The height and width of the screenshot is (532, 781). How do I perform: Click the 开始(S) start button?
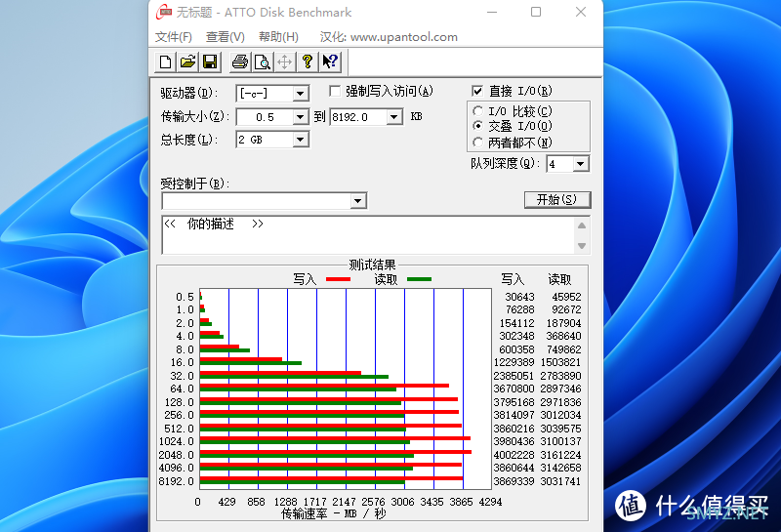point(557,200)
